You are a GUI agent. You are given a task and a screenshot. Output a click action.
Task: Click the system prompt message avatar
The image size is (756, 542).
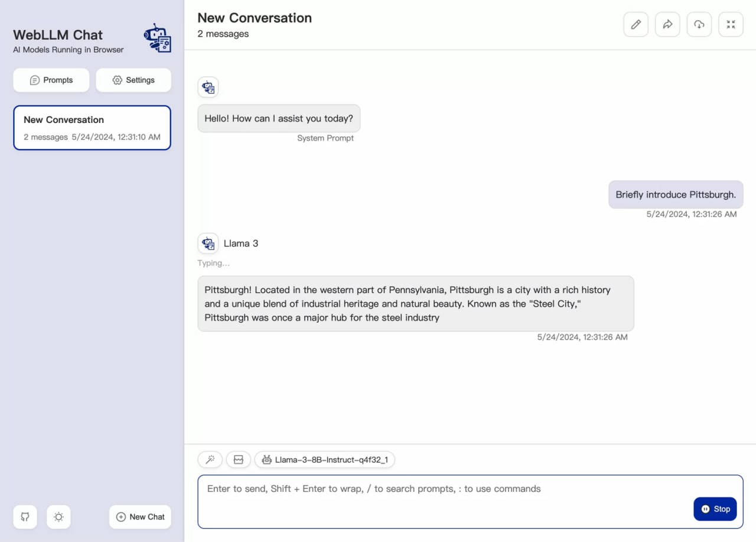click(208, 87)
